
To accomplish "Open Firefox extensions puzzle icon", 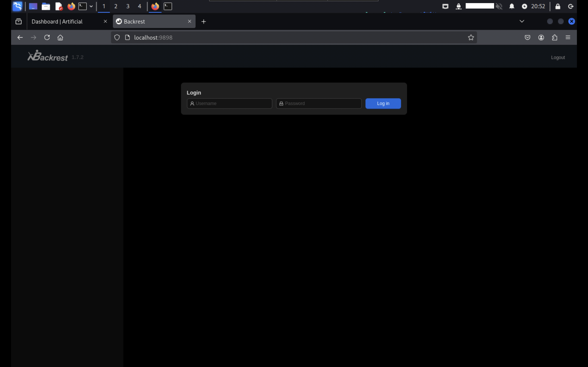I will point(555,37).
